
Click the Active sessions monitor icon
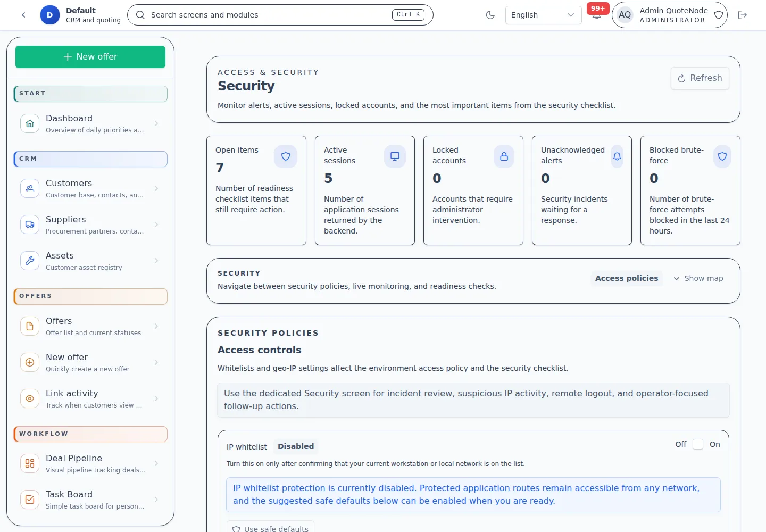point(395,156)
